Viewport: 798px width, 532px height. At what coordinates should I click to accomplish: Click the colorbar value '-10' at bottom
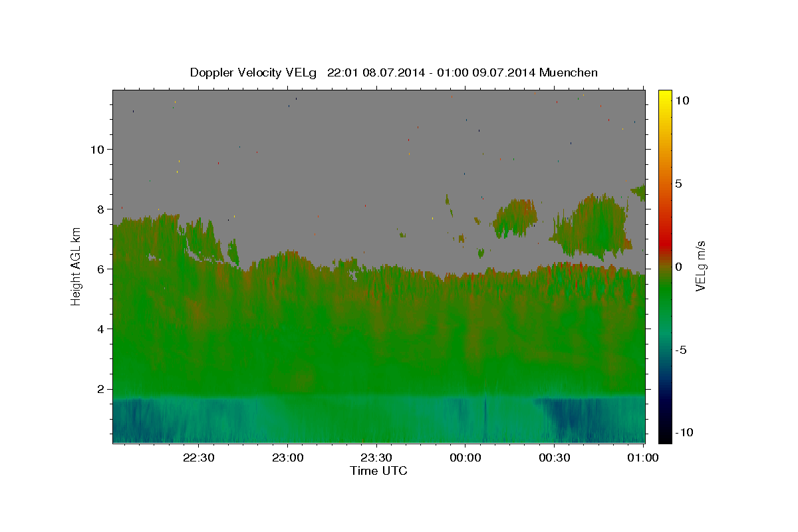[x=684, y=432]
